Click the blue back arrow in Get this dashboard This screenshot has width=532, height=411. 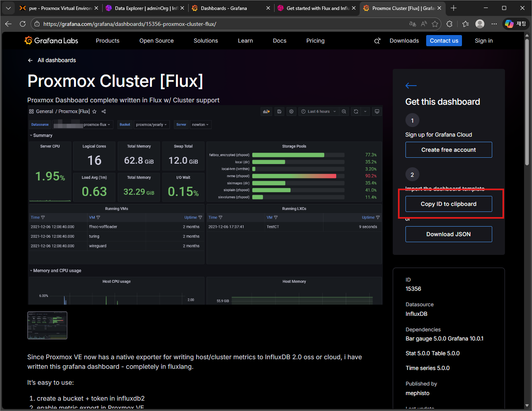click(411, 86)
